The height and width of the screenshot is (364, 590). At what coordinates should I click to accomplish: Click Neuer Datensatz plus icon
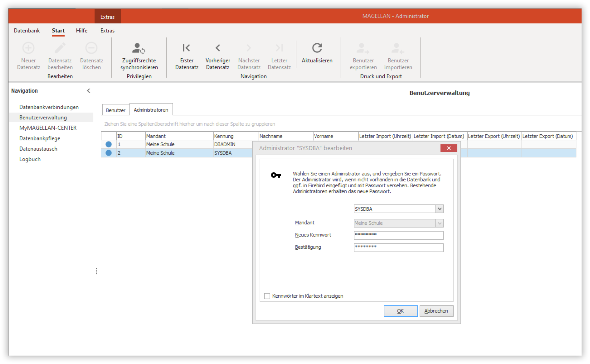click(28, 48)
